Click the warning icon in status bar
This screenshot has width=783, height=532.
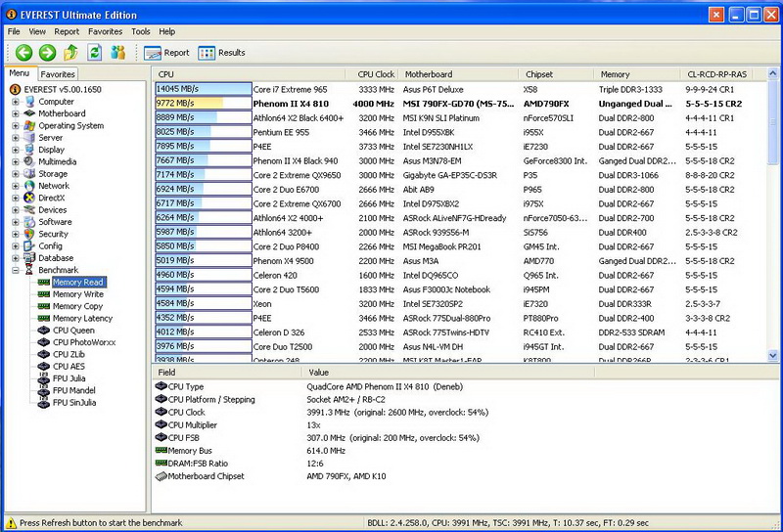click(x=11, y=523)
